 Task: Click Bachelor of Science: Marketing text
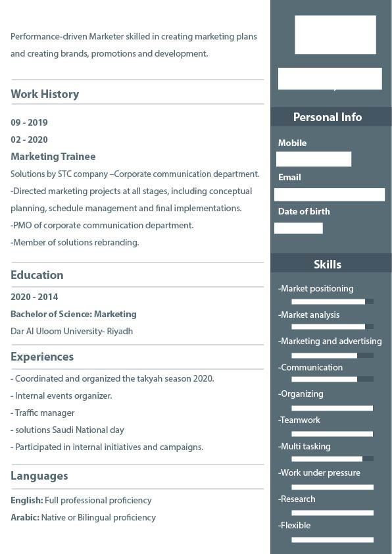tap(74, 314)
